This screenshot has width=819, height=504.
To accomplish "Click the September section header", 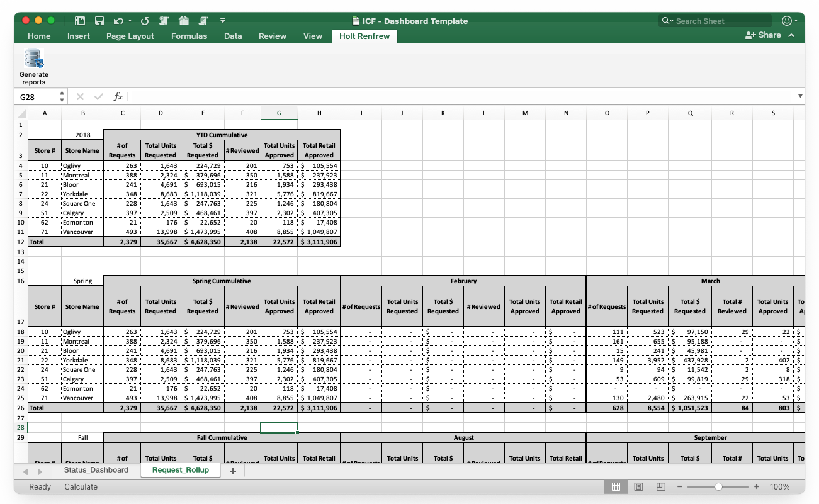I will pos(696,437).
